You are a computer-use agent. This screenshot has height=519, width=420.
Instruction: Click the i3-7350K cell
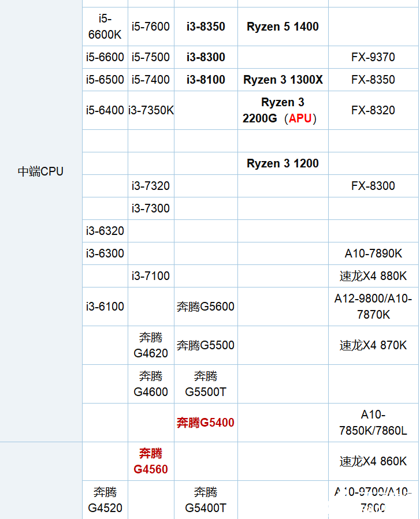(x=151, y=110)
